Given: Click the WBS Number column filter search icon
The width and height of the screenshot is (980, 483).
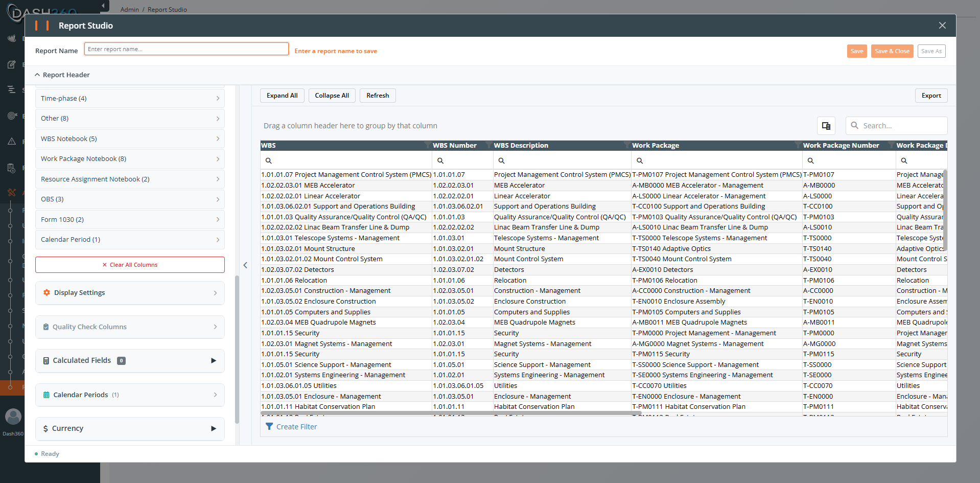Looking at the screenshot, I should tap(440, 160).
